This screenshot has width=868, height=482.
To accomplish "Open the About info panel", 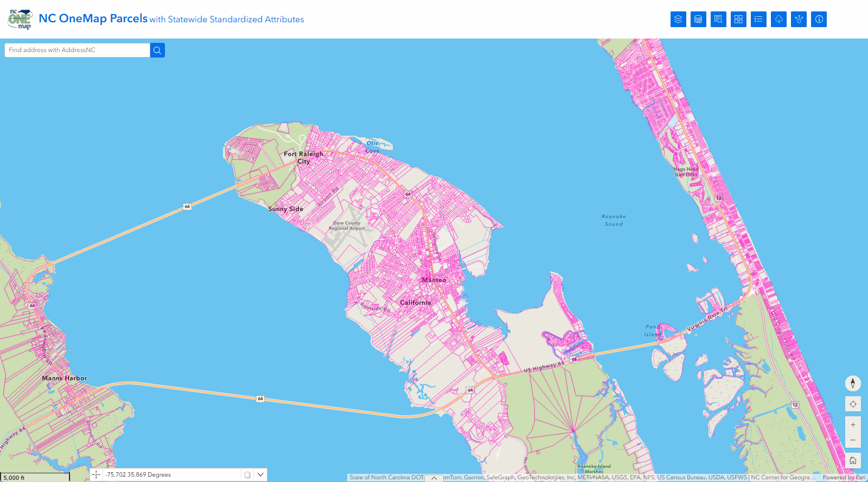I will tap(819, 20).
